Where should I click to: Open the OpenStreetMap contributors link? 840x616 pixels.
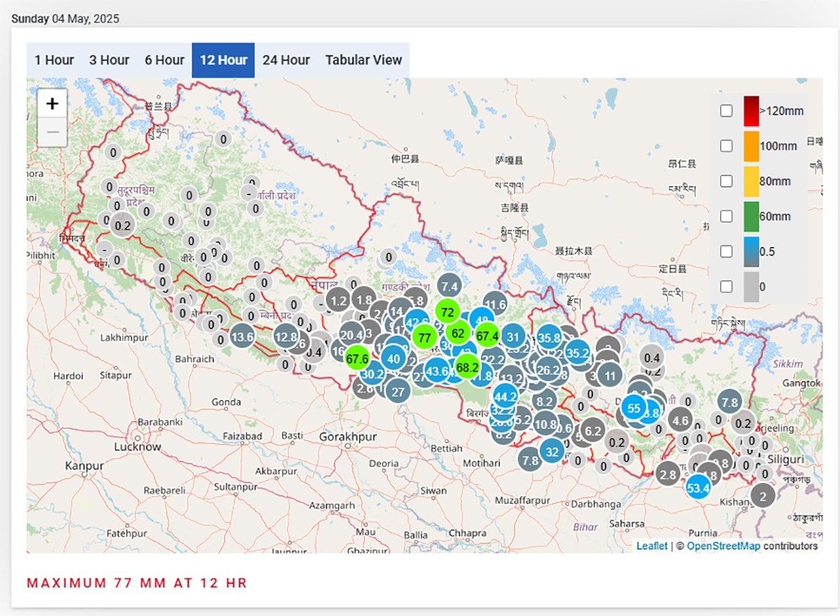coord(724,546)
